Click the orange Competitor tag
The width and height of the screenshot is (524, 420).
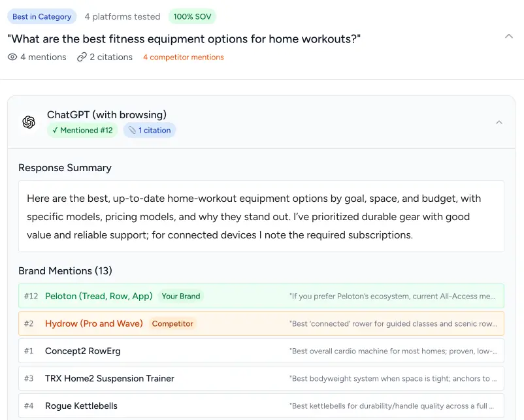[172, 323]
